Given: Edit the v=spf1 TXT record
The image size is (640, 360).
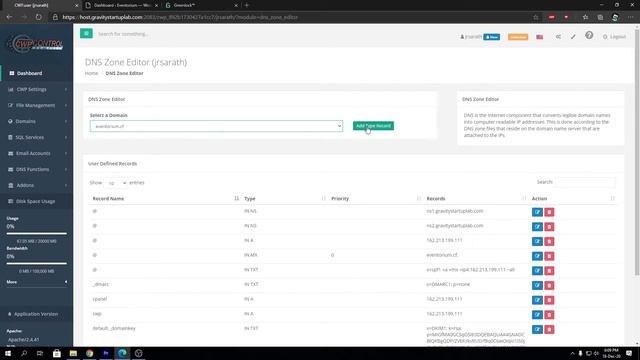Looking at the screenshot, I should (537, 271).
